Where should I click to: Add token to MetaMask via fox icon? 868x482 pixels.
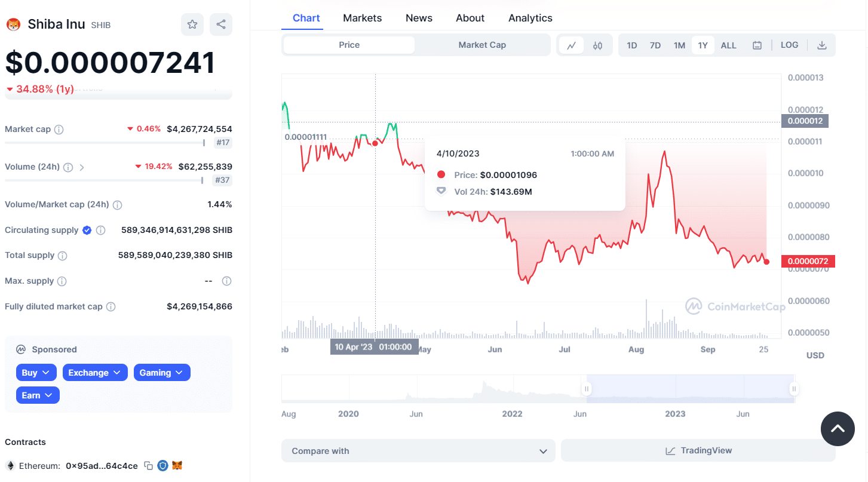pos(177,465)
